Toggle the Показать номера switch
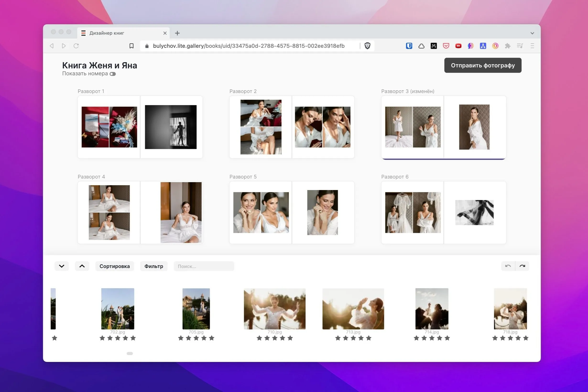This screenshot has height=392, width=588. (113, 74)
